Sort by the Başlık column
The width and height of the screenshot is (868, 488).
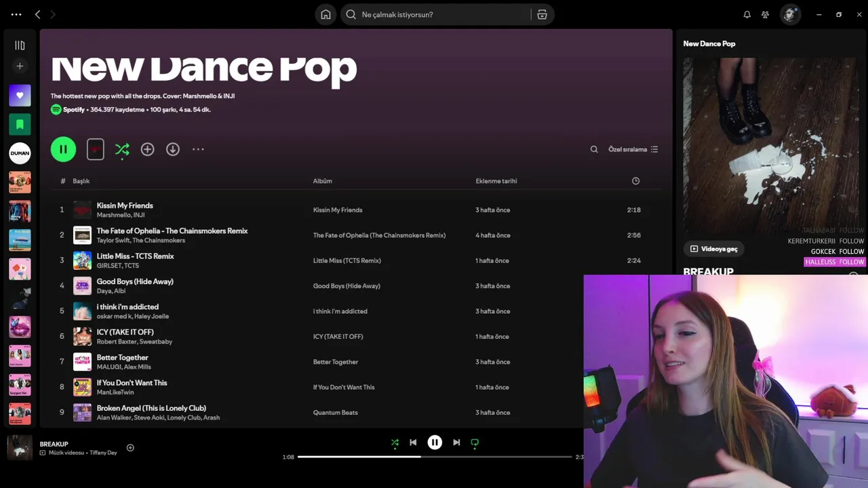pos(81,181)
